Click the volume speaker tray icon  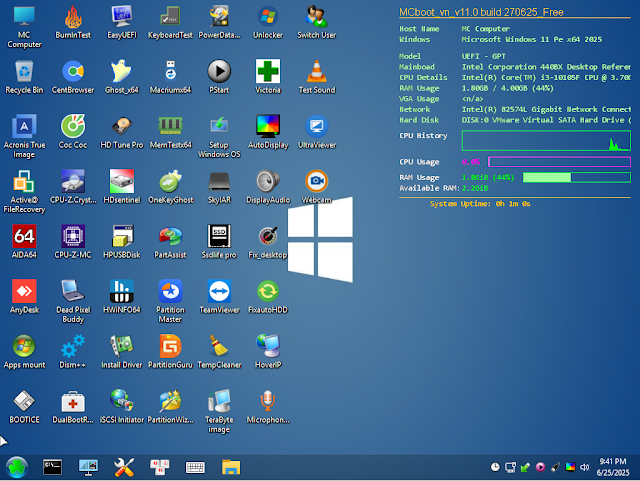click(x=584, y=467)
